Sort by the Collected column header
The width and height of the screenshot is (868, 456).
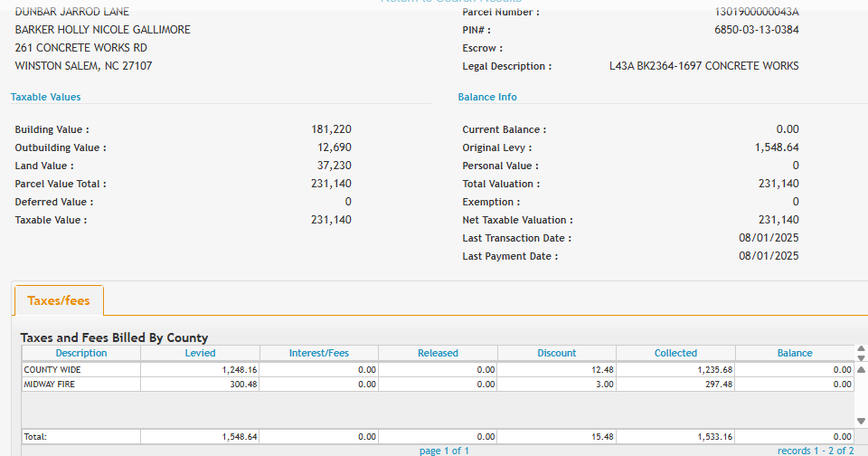tap(675, 353)
